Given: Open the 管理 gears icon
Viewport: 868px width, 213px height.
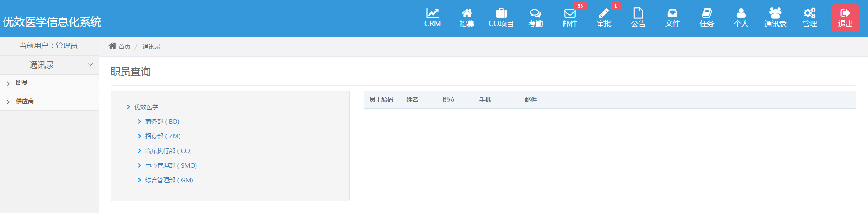Looking at the screenshot, I should (x=810, y=14).
